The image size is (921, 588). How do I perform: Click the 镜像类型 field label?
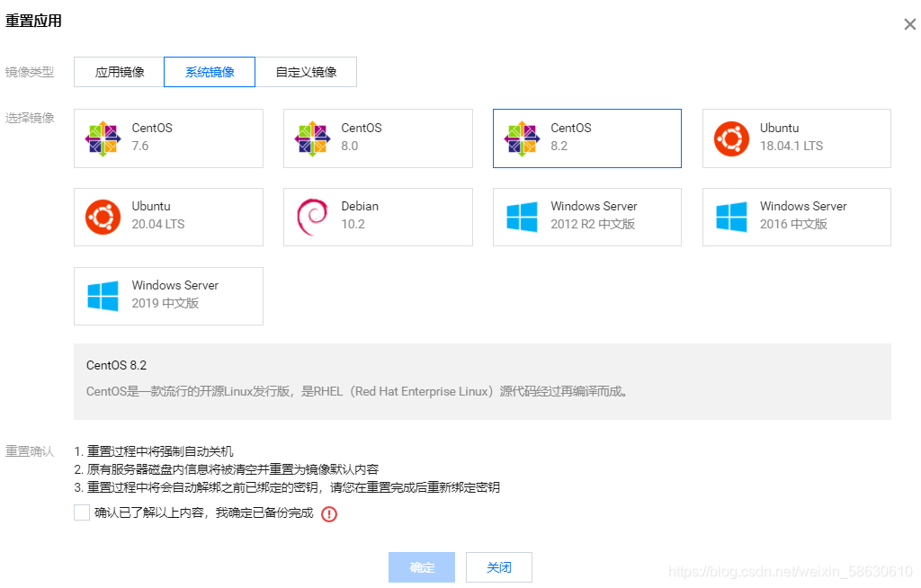click(x=30, y=72)
